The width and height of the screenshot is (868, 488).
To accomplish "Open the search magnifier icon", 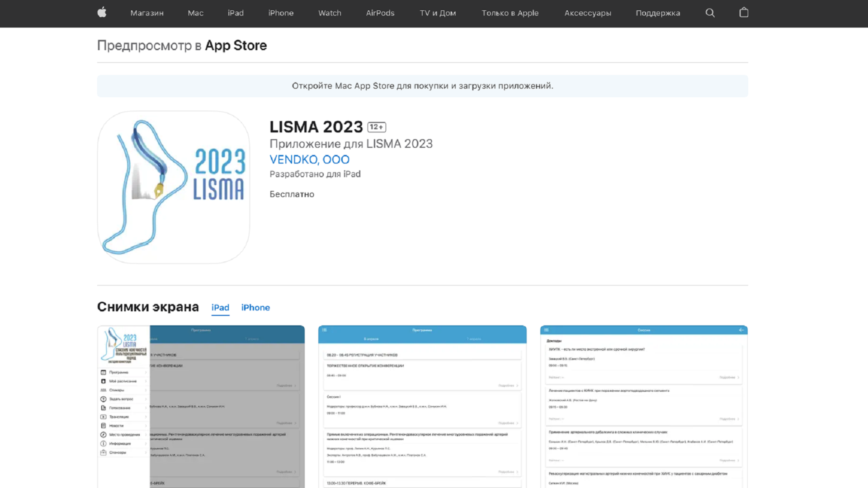I will [x=710, y=13].
